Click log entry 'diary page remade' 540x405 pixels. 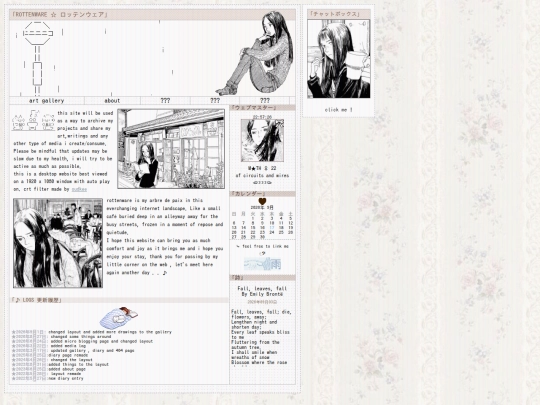(x=68, y=355)
